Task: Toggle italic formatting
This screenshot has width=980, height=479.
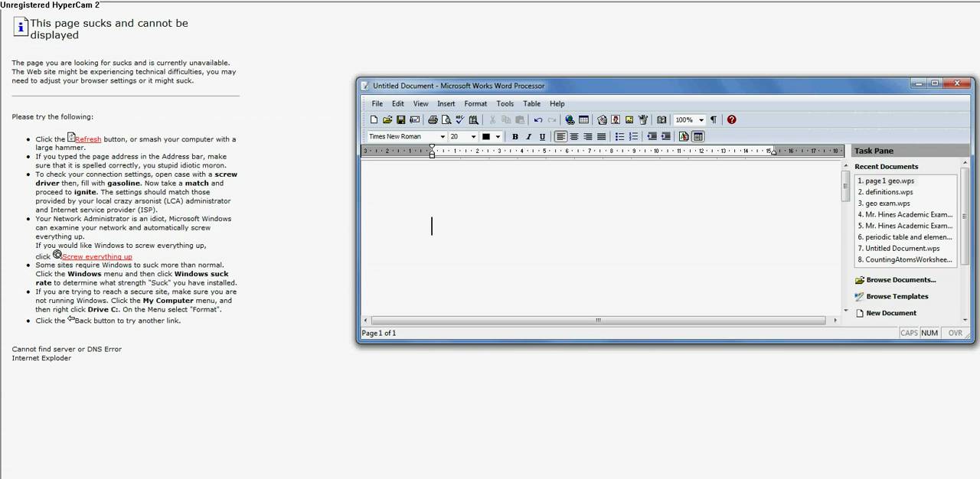Action: (x=528, y=136)
